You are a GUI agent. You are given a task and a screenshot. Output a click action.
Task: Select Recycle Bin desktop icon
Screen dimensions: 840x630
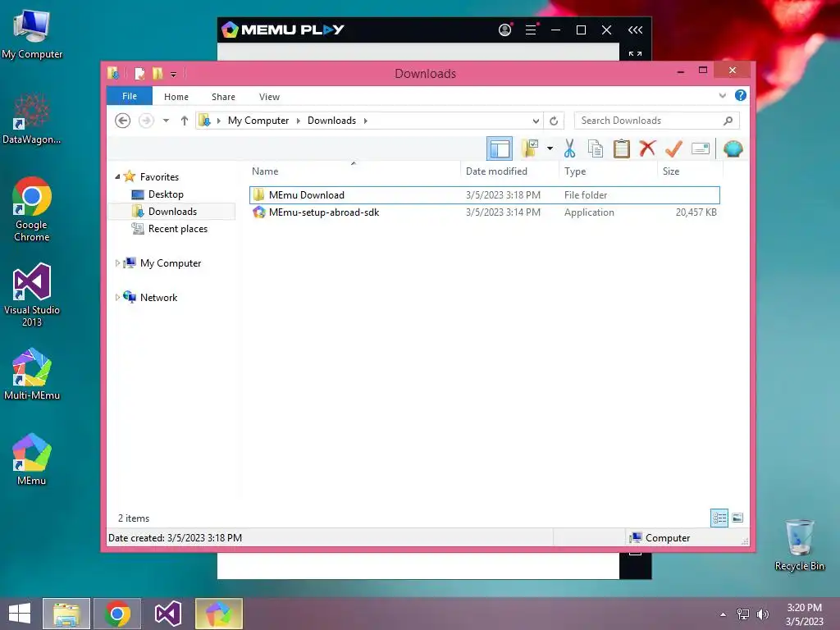(x=799, y=545)
